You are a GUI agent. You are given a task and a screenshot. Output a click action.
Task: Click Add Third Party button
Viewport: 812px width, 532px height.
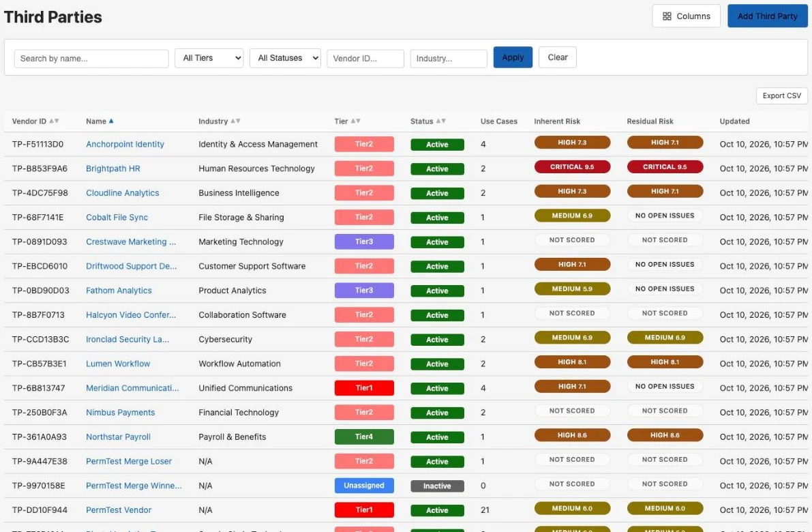(767, 16)
